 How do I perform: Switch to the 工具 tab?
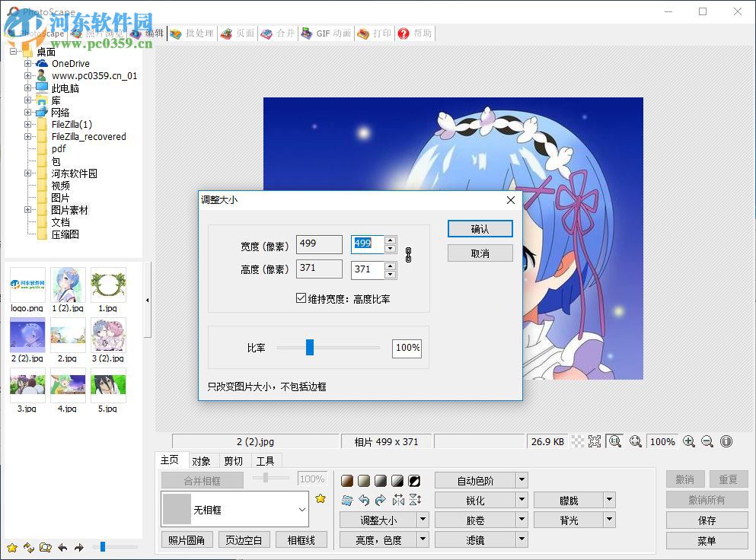point(266,460)
